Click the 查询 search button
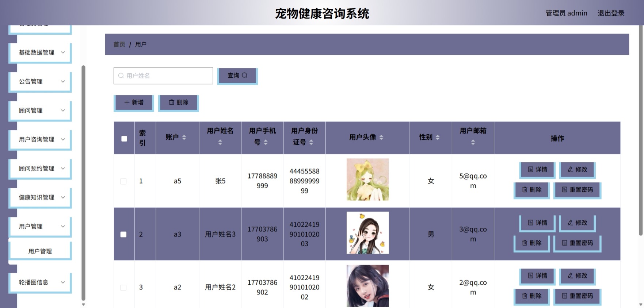Screen dimensions: 644x308 pos(237,76)
